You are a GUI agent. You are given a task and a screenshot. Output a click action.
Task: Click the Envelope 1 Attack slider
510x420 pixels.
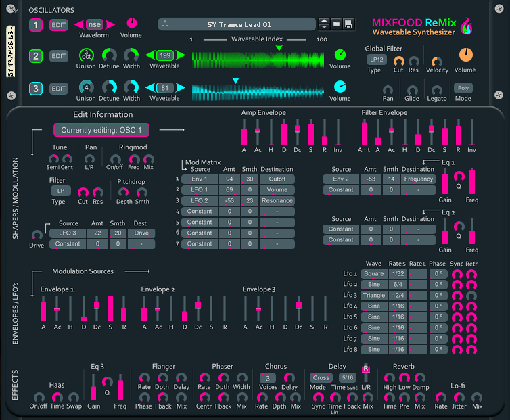pos(43,308)
